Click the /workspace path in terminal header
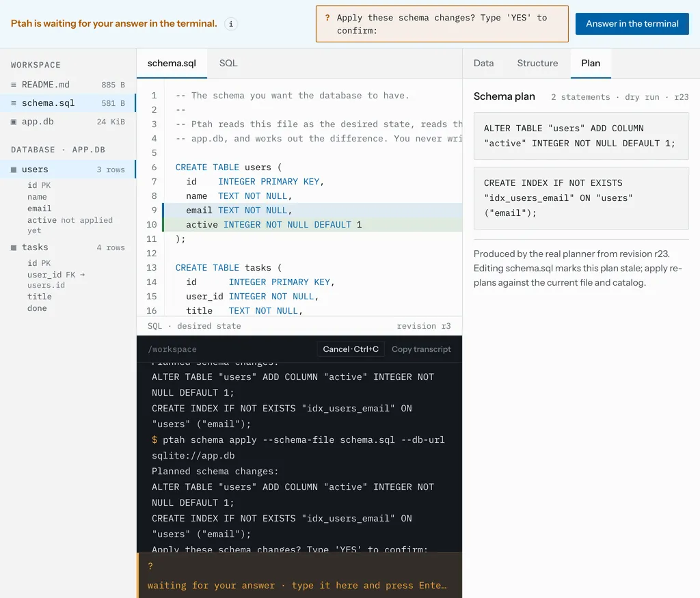Image resolution: width=700 pixels, height=598 pixels. 172,349
